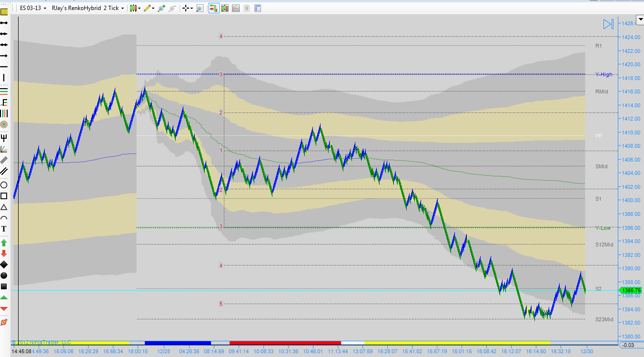Select the Fibonacci extensions tool
This screenshot has width=644, height=357.
coord(4,102)
